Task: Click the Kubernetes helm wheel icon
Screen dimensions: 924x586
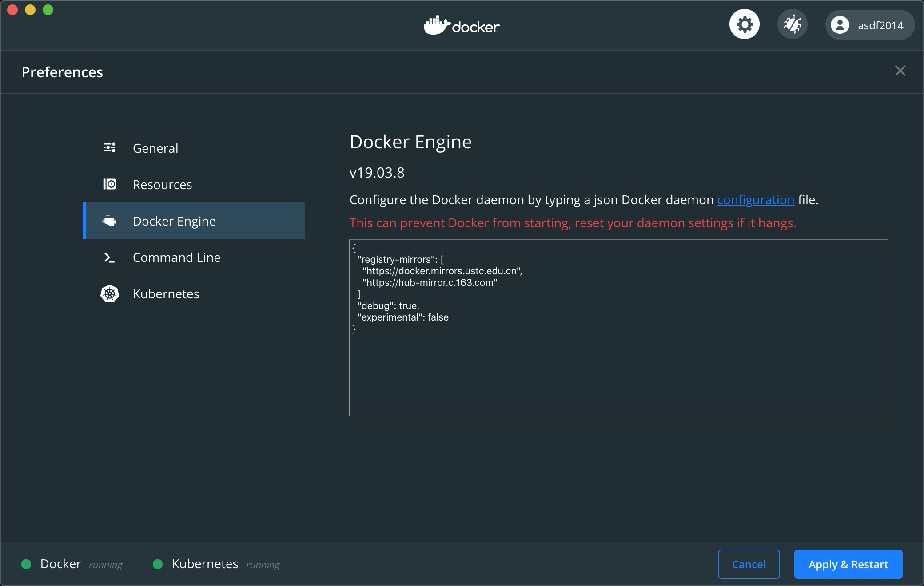Action: pyautogui.click(x=110, y=294)
